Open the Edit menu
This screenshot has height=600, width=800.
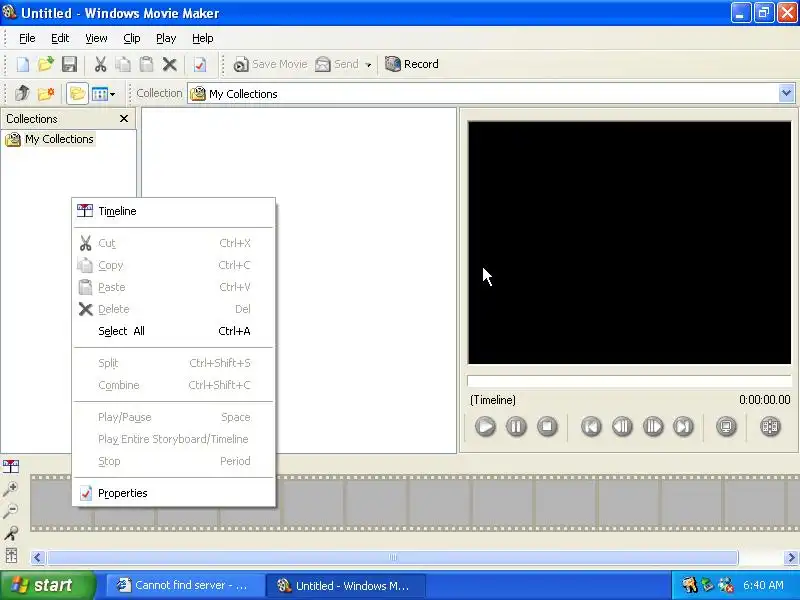60,38
